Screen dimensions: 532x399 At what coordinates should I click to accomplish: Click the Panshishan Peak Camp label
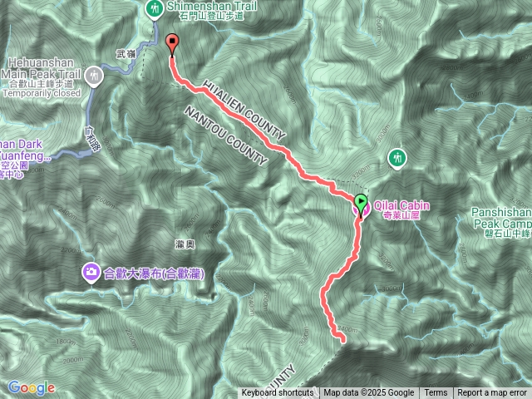[501, 223]
